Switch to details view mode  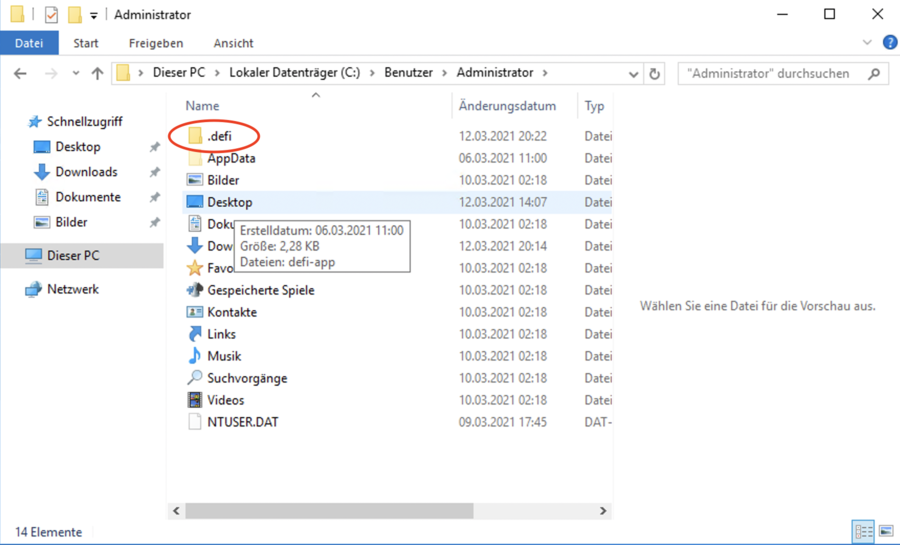[863, 532]
